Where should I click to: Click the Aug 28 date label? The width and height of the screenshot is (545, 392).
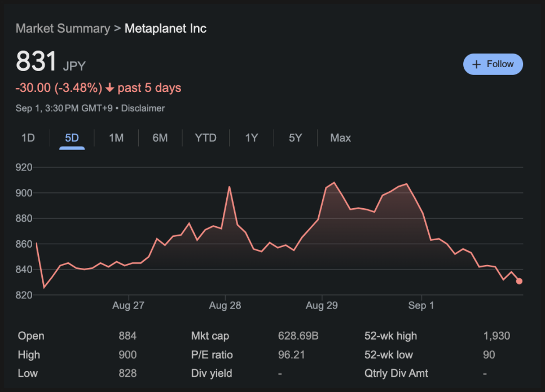[x=225, y=306]
